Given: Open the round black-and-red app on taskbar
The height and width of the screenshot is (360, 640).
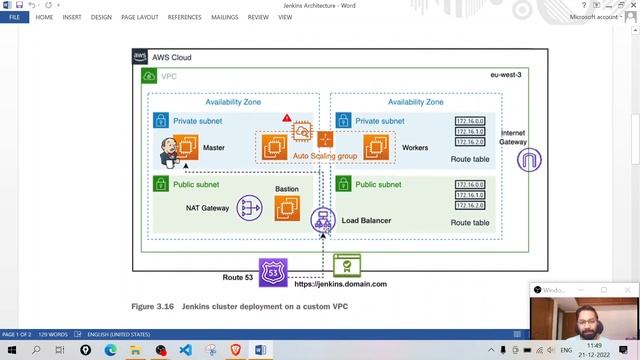Looking at the screenshot, I should (160, 350).
